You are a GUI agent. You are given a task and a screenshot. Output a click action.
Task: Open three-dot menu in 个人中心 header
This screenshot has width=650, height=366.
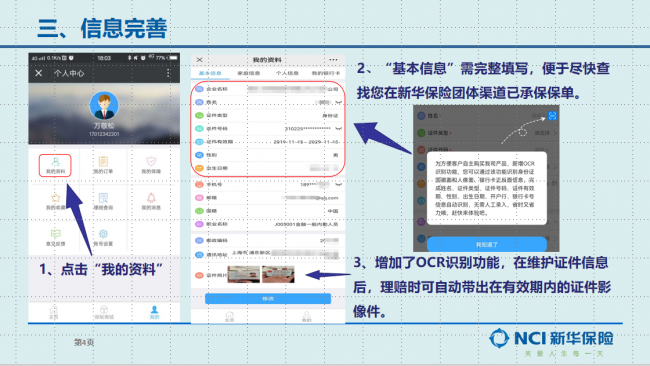click(168, 73)
